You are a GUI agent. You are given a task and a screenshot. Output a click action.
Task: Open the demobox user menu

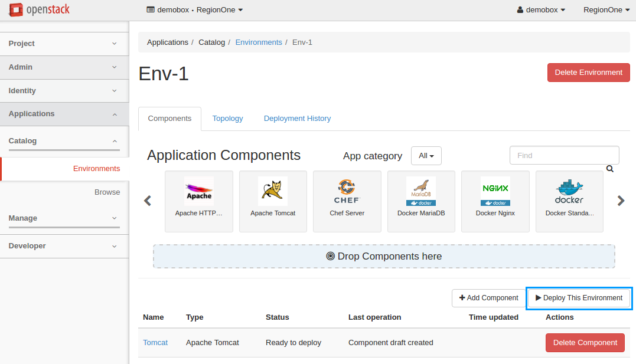click(x=541, y=10)
